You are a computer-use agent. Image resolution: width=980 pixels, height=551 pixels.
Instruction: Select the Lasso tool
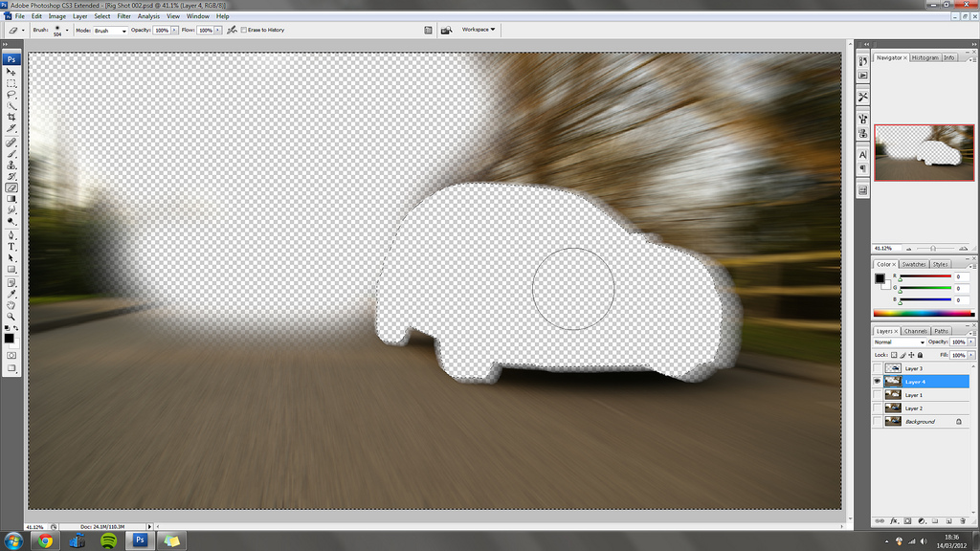pos(11,95)
